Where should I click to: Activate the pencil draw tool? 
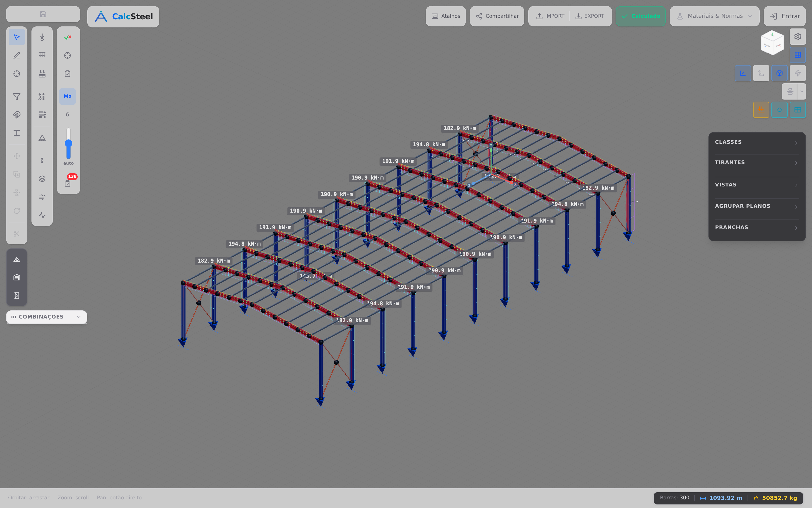point(16,55)
